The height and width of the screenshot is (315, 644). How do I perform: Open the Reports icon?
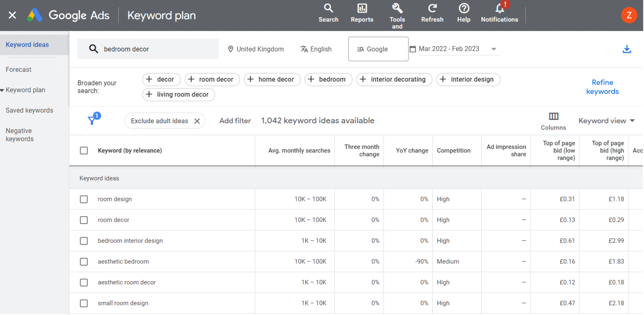362,13
